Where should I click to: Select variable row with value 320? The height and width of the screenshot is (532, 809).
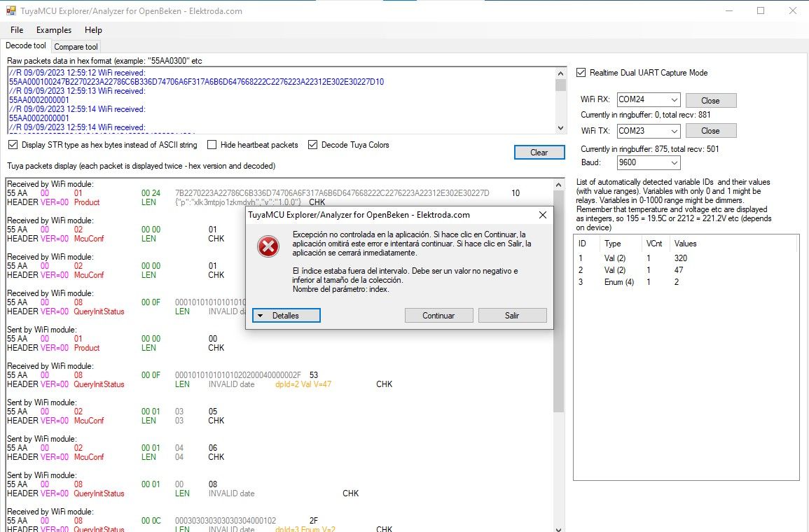(x=686, y=258)
